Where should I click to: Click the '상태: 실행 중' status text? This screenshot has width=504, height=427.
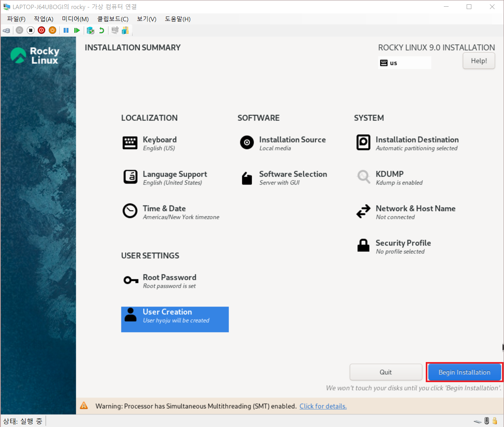[x=22, y=421]
